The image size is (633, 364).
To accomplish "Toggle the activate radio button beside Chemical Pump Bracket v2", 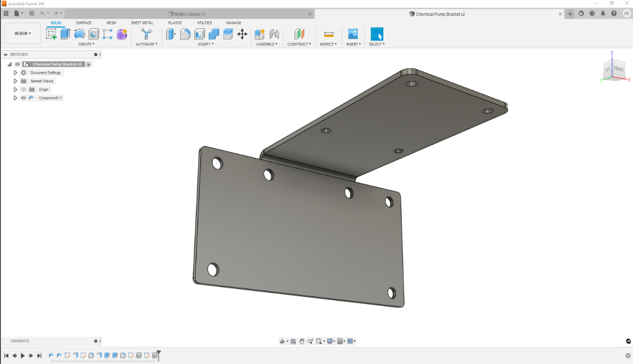I will [89, 64].
